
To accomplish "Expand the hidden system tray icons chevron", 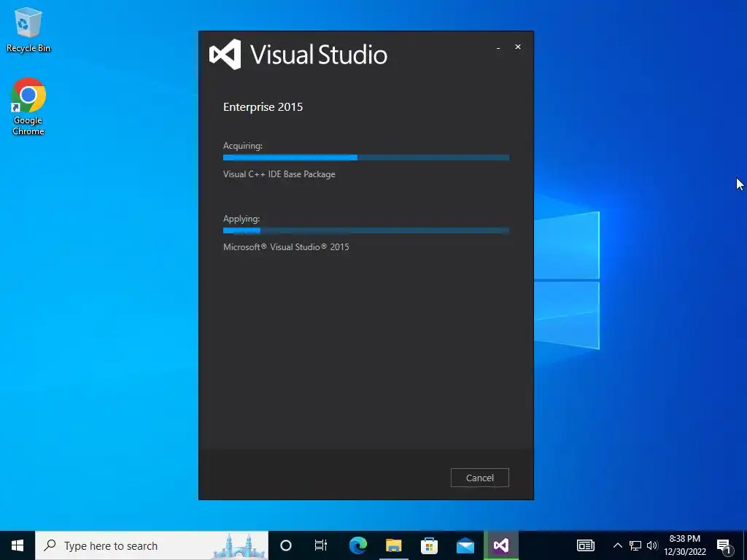I will 617,545.
